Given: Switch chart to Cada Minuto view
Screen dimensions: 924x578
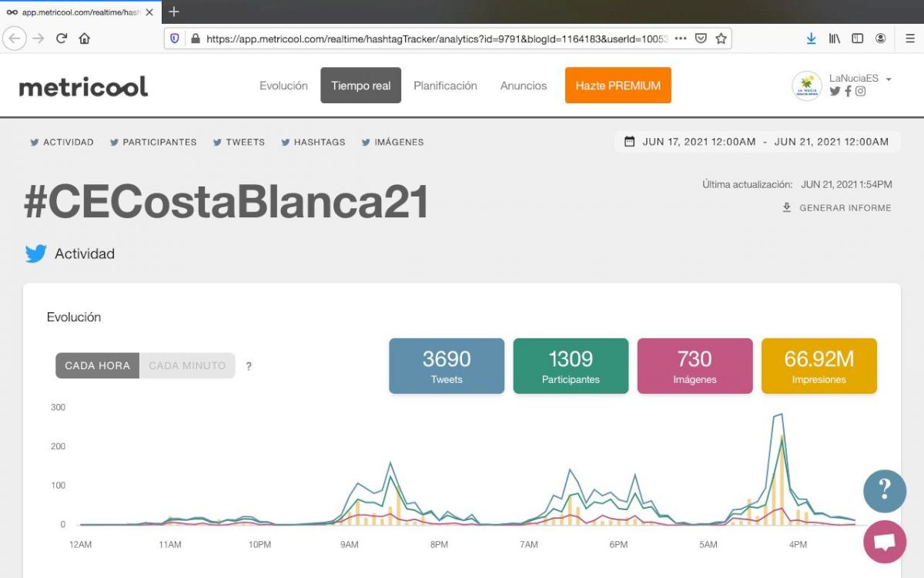Looking at the screenshot, I should click(187, 365).
